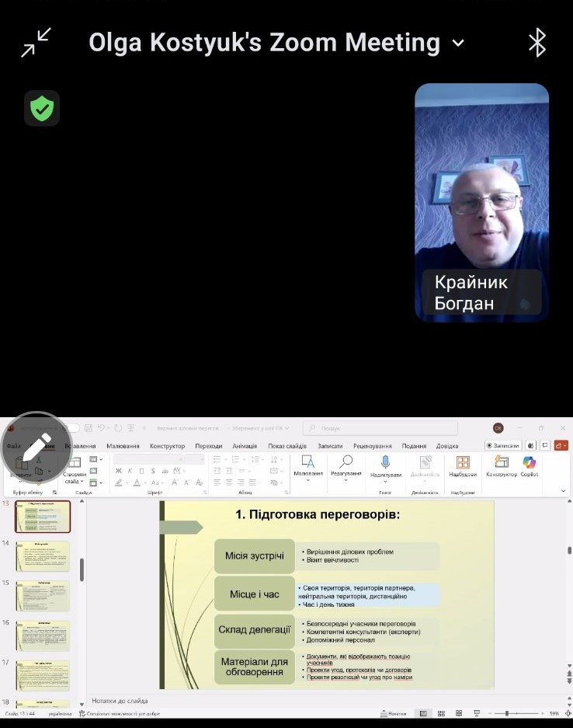
Task: Tap the round pencil annotate button
Action: [x=36, y=448]
